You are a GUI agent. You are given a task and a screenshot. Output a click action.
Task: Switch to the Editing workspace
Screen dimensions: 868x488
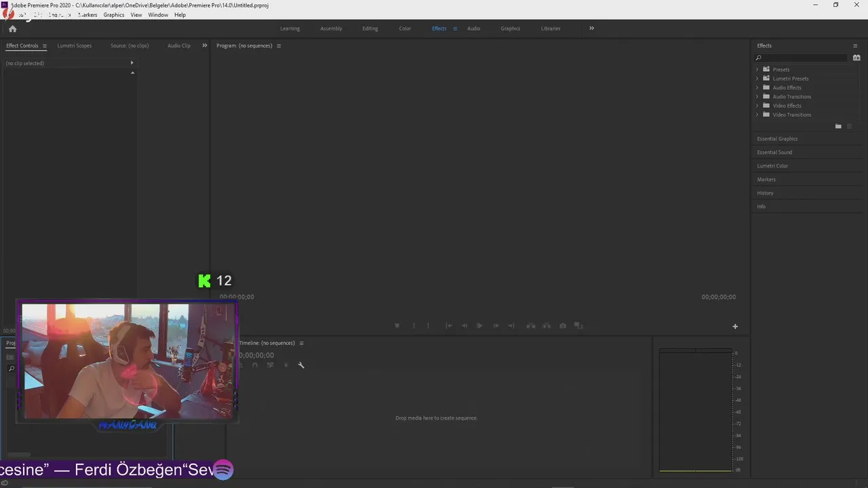click(x=370, y=28)
